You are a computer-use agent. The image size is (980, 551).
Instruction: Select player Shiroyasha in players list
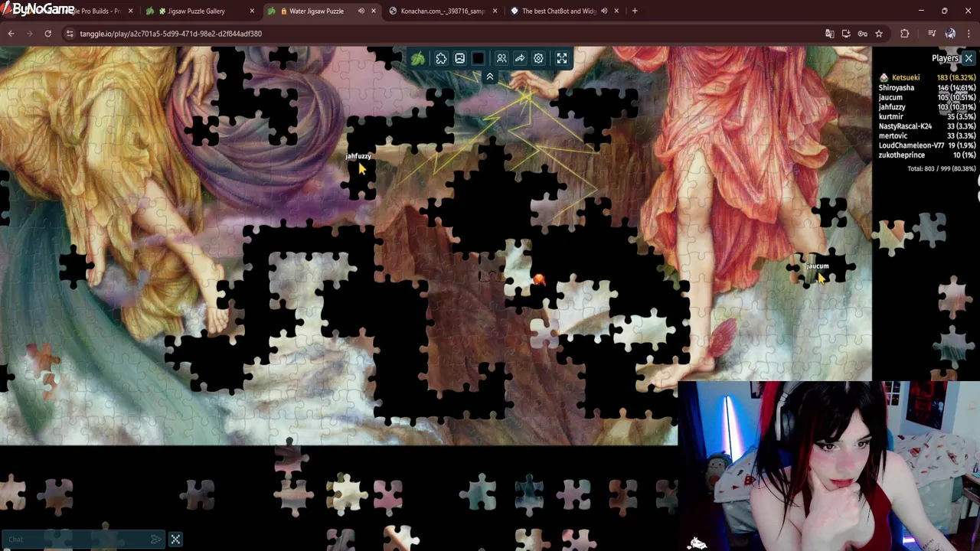896,88
